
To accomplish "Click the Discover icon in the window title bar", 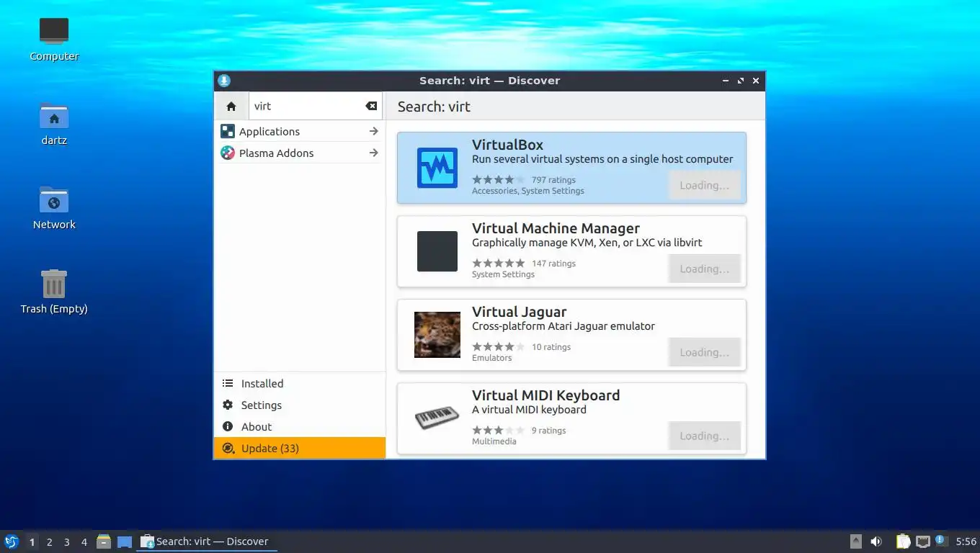I will (224, 81).
